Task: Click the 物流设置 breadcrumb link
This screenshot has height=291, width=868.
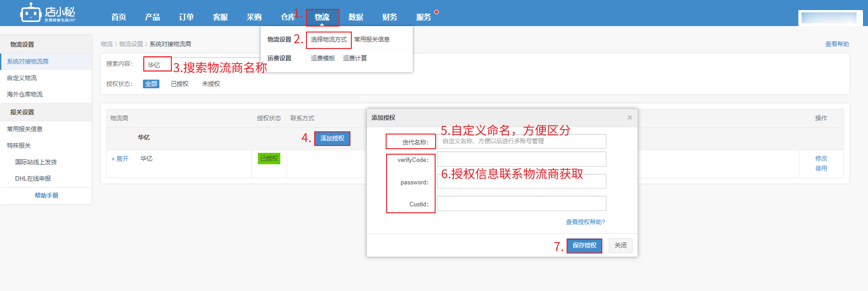Action: (x=131, y=44)
